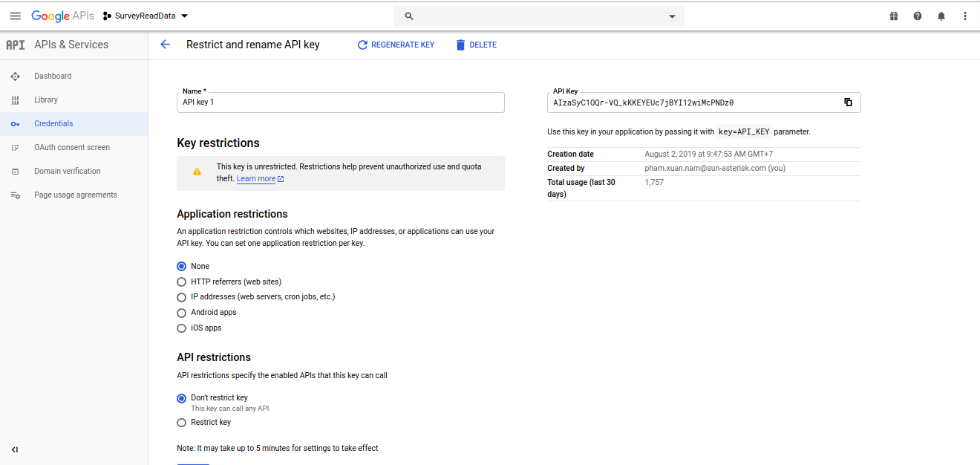Click the gift icon in header

point(894,16)
